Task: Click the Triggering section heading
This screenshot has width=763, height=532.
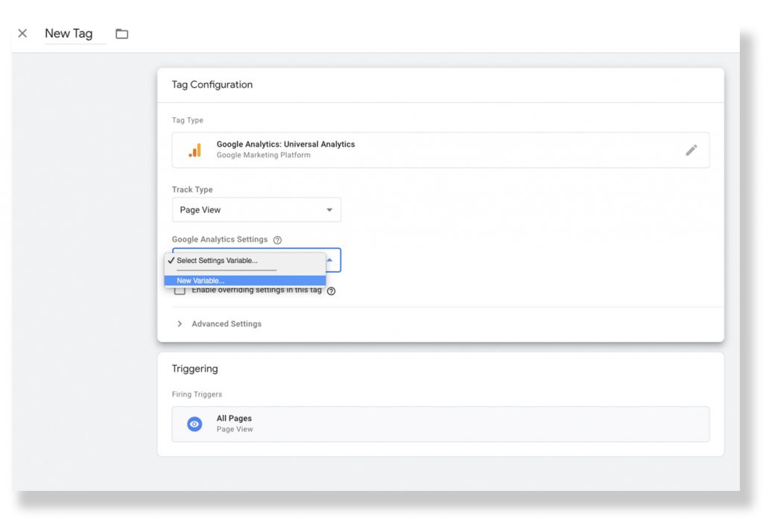Action: [x=194, y=369]
